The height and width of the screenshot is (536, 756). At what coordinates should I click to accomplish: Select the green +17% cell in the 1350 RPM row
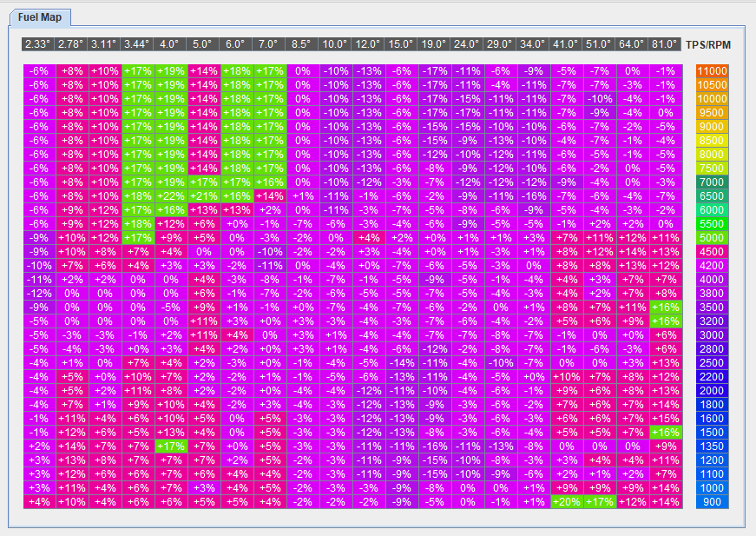click(x=171, y=447)
